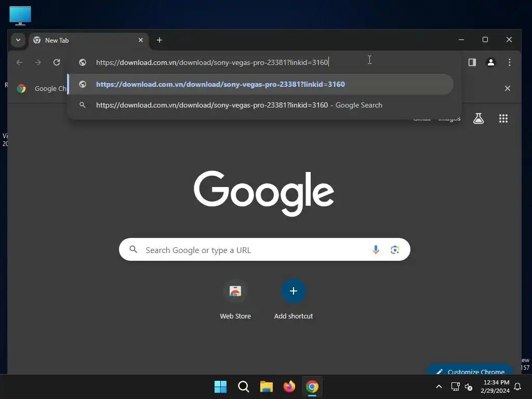Click Customize Chrome button
This screenshot has width=532, height=399.
[x=470, y=370]
